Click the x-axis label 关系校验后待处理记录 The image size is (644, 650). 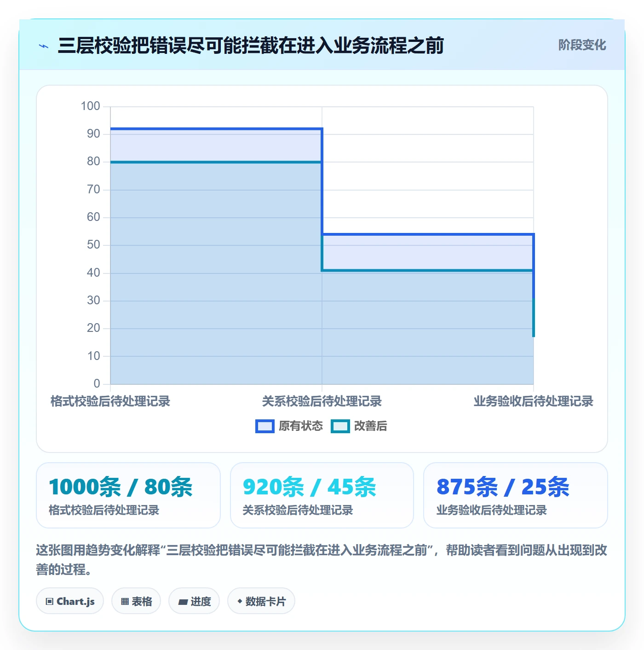tap(322, 401)
